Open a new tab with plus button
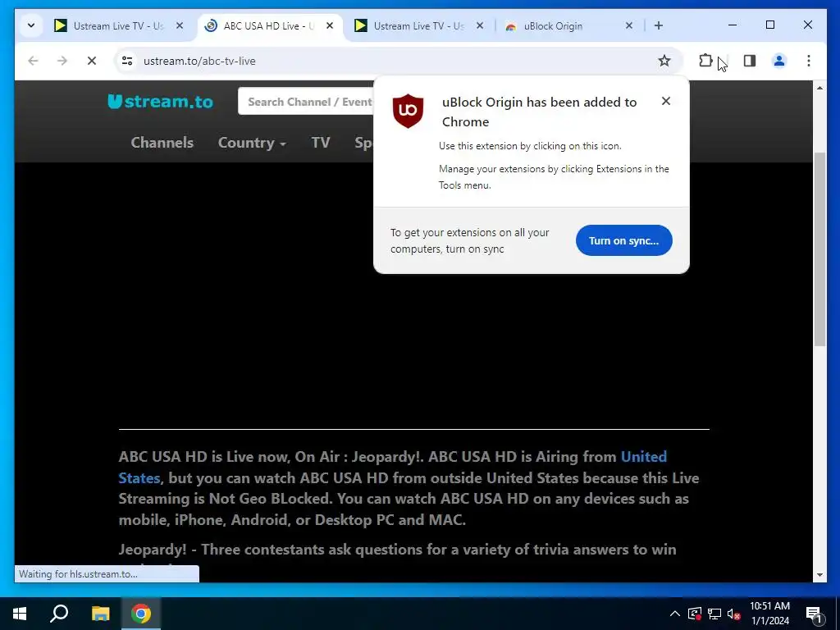 point(659,25)
